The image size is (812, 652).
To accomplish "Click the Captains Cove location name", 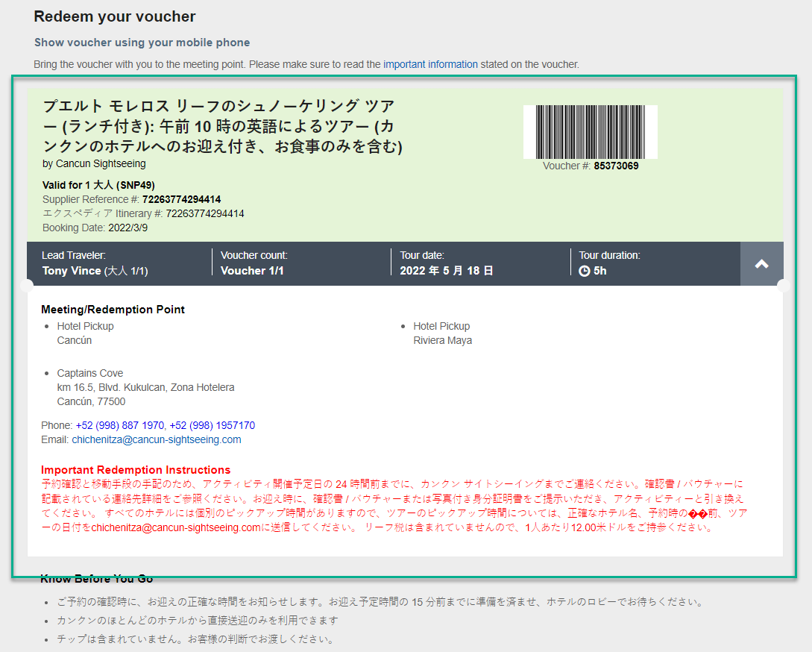I will click(x=90, y=373).
